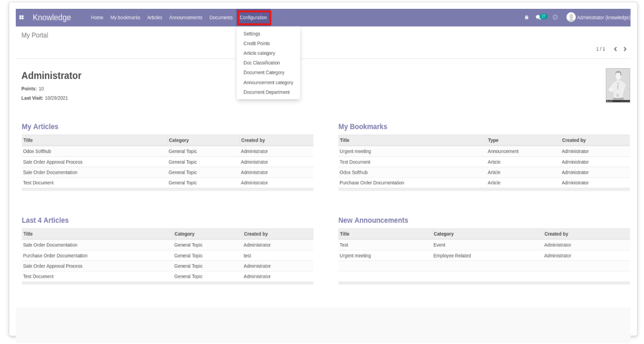Open the Articles menu

click(x=155, y=18)
